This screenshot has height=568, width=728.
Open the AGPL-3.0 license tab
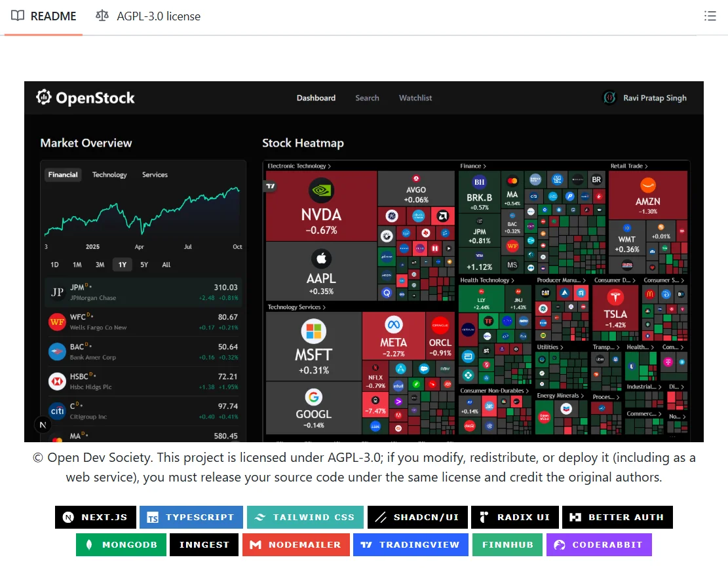click(148, 16)
